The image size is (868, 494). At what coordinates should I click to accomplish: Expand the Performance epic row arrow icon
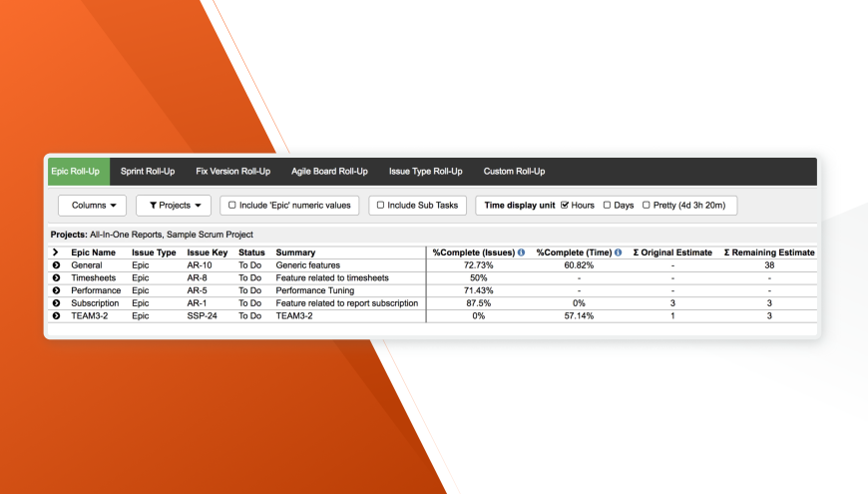point(57,290)
